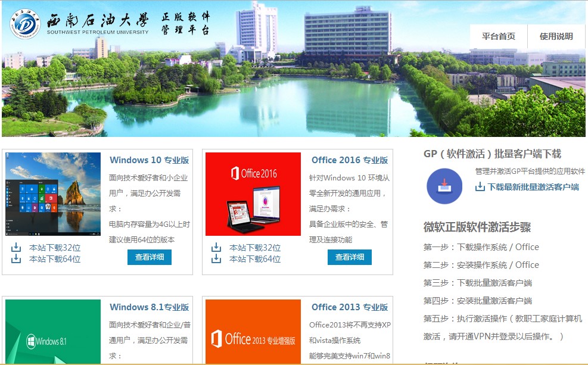Click download icon before 下载最新批量激活客户端
The width and height of the screenshot is (588, 365).
click(x=480, y=186)
